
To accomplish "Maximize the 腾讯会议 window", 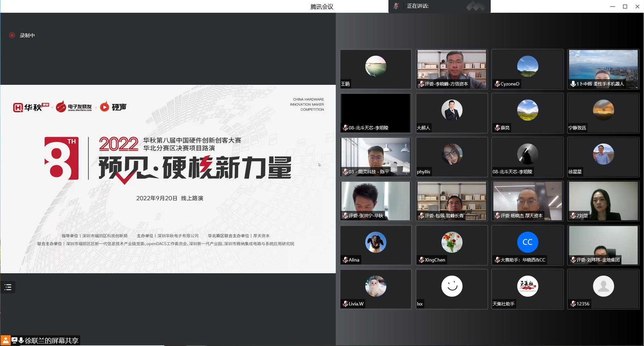I will 625,6.
